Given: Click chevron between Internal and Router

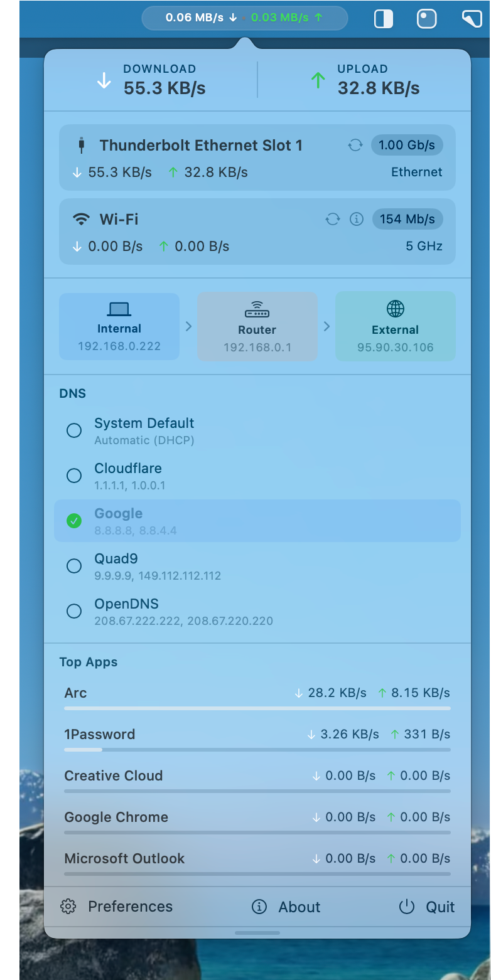Looking at the screenshot, I should point(188,326).
